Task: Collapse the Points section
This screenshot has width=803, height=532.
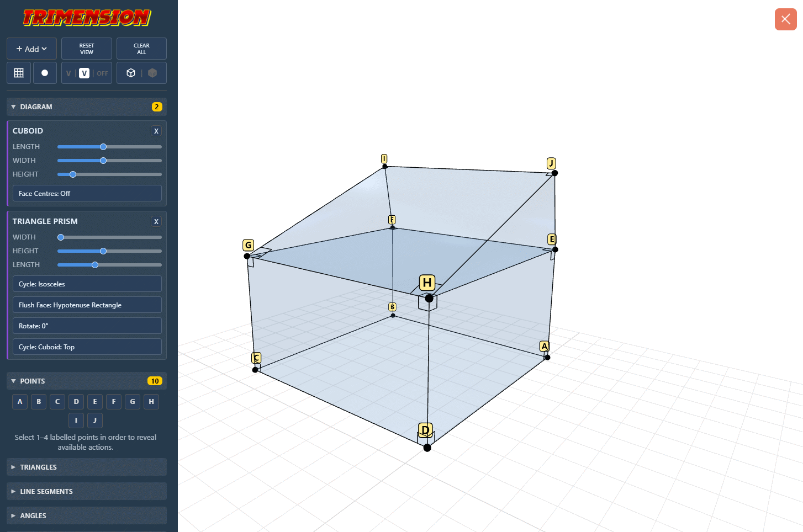Action: [87, 381]
